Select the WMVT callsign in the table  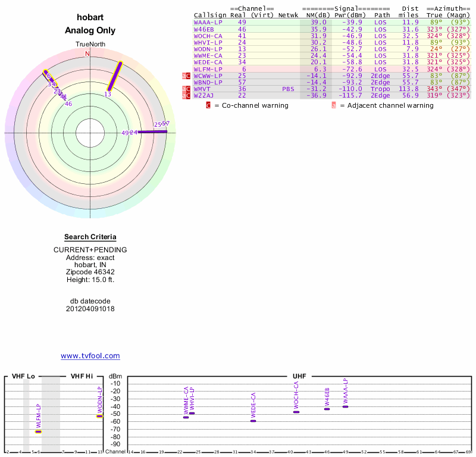coord(202,89)
